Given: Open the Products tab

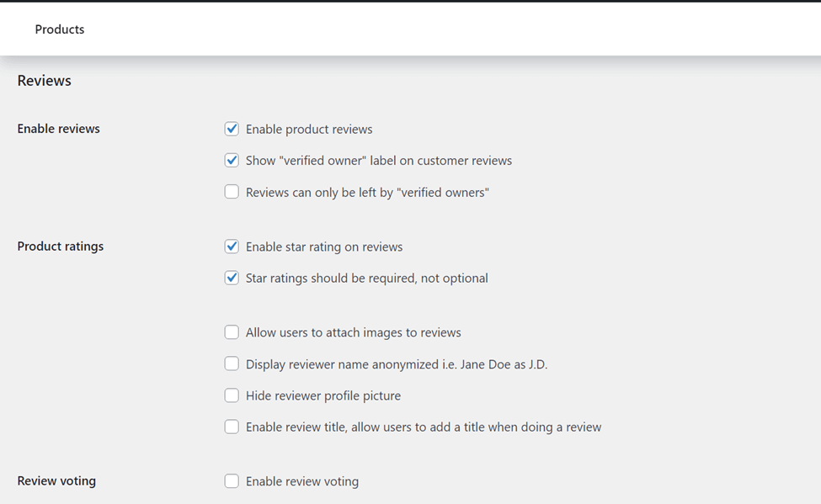Looking at the screenshot, I should (59, 29).
